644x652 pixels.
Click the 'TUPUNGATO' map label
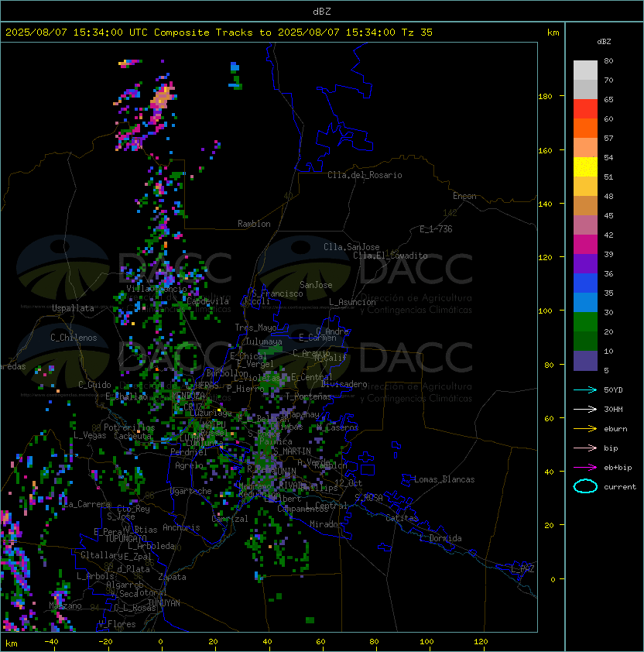[125, 538]
